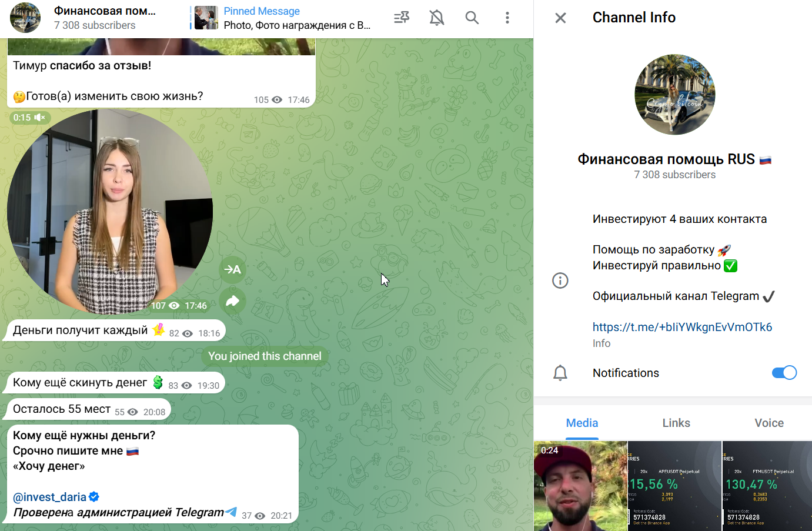The height and width of the screenshot is (531, 812).
Task: Open the 130,47 % media thumbnail
Action: click(767, 486)
